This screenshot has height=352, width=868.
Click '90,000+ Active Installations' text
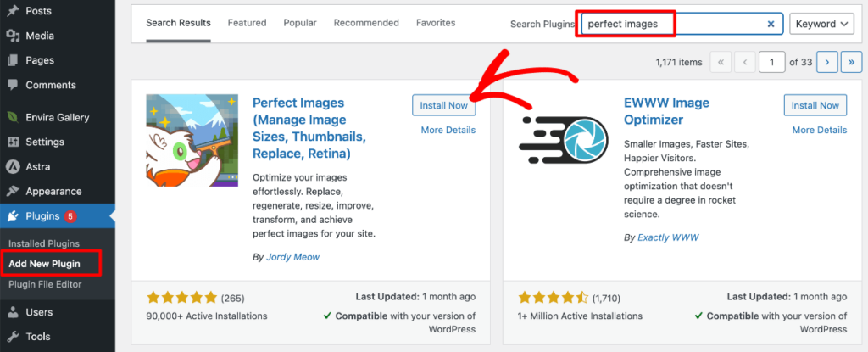(x=207, y=316)
